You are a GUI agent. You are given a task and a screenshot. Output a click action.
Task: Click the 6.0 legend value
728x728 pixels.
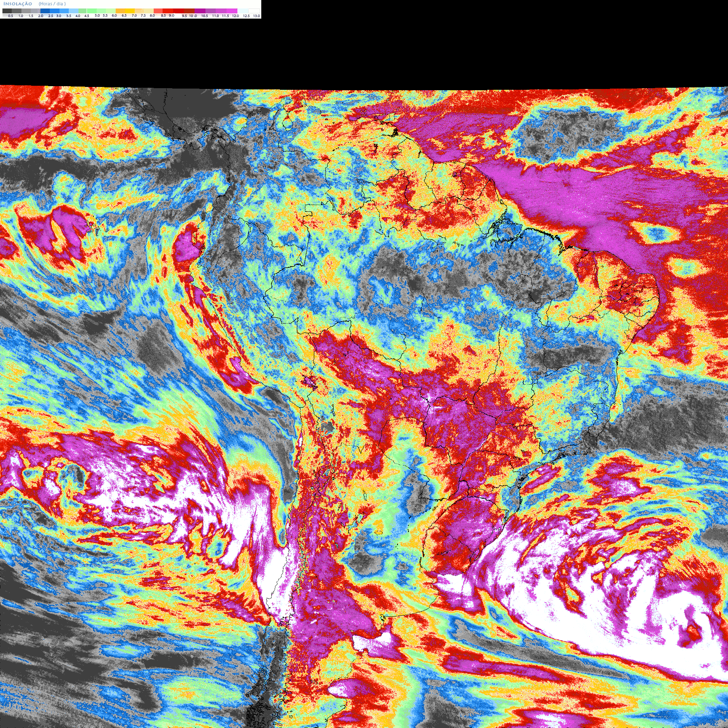(114, 15)
